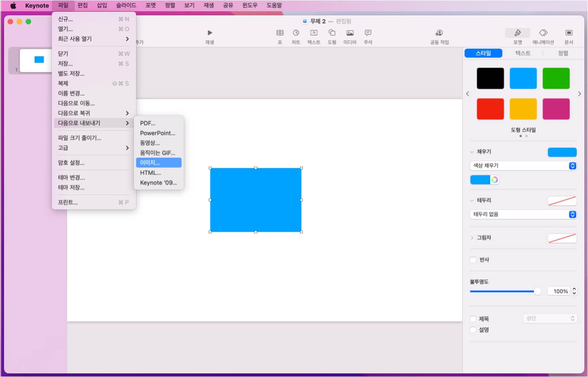Enable the reflection (반사) checkbox
The image size is (588, 377).
tap(473, 260)
